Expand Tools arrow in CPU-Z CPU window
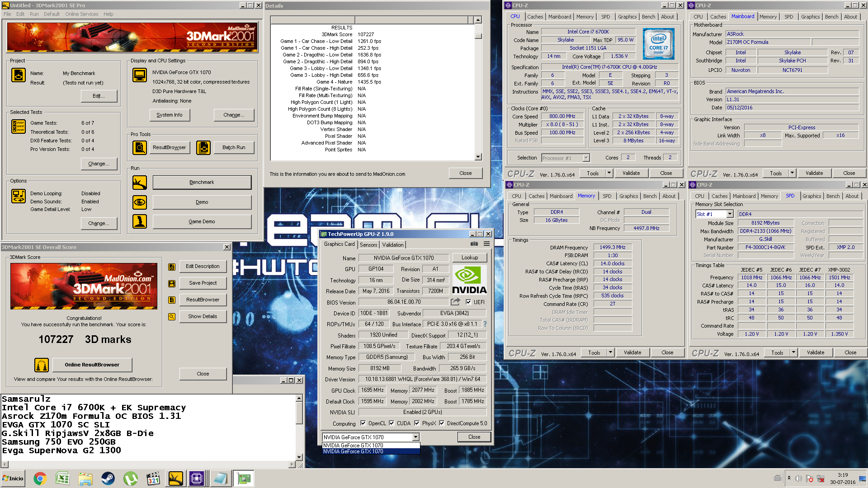 [609, 173]
